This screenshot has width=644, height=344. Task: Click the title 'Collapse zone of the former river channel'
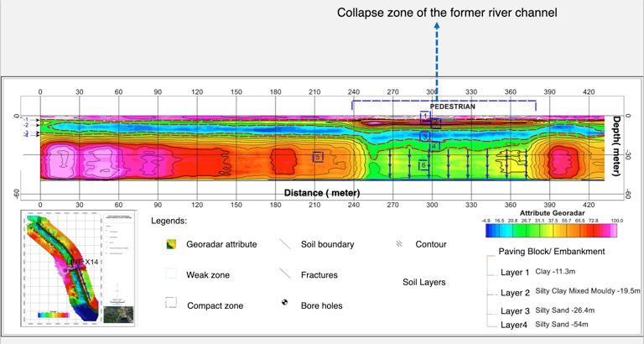pos(447,13)
